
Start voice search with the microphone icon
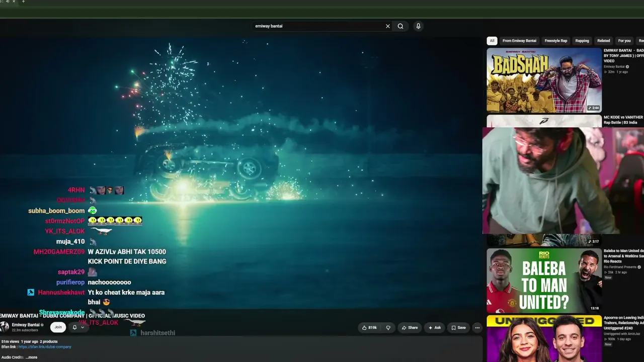pyautogui.click(x=418, y=26)
